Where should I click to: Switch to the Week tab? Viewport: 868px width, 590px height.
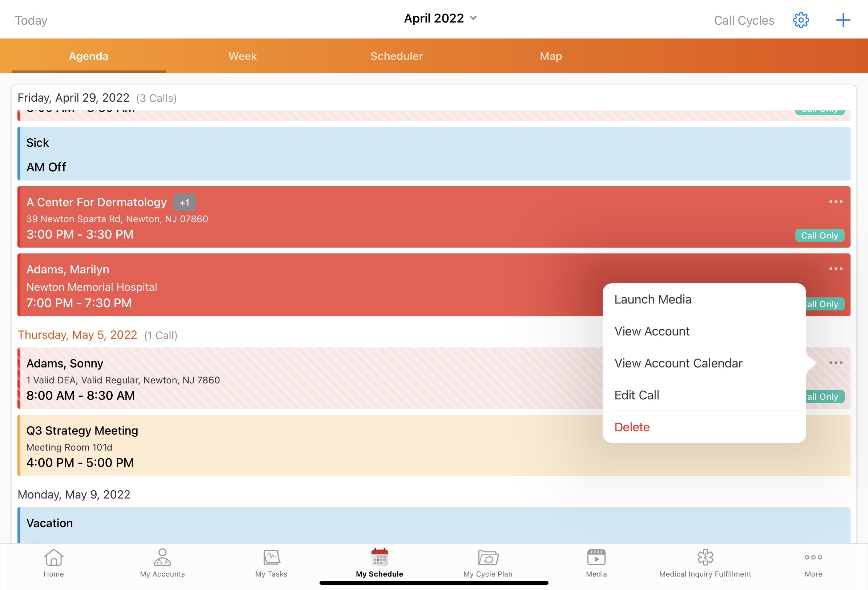click(242, 56)
